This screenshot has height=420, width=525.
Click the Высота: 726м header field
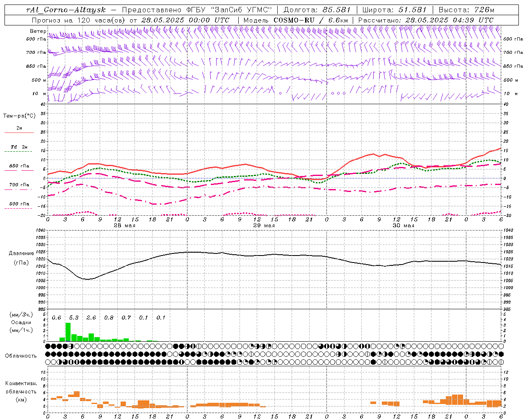point(466,10)
